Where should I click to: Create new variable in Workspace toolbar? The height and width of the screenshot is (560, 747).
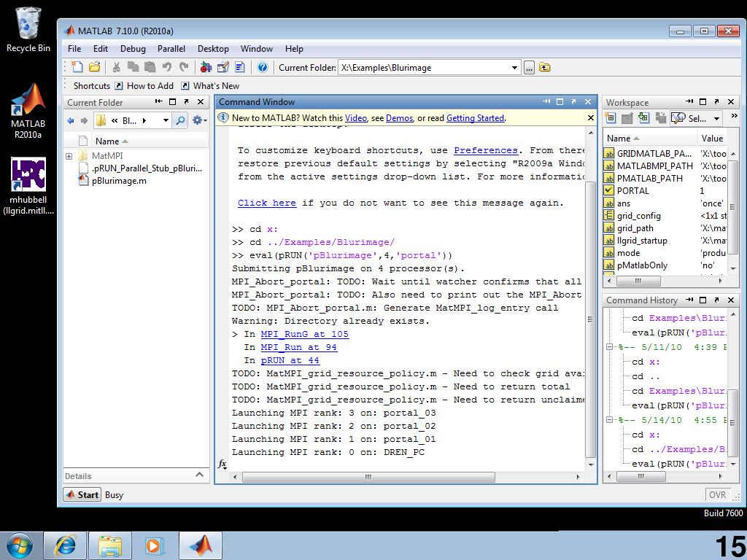611,117
